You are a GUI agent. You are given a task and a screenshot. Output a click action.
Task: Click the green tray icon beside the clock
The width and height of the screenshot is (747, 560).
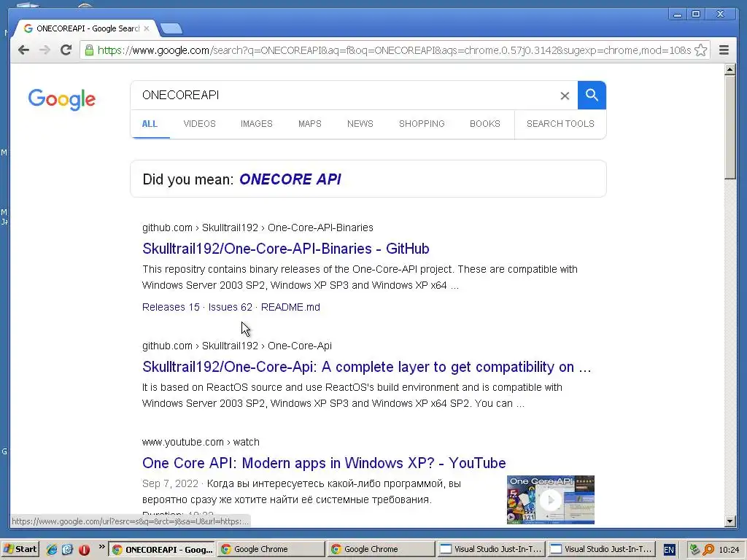pos(694,550)
